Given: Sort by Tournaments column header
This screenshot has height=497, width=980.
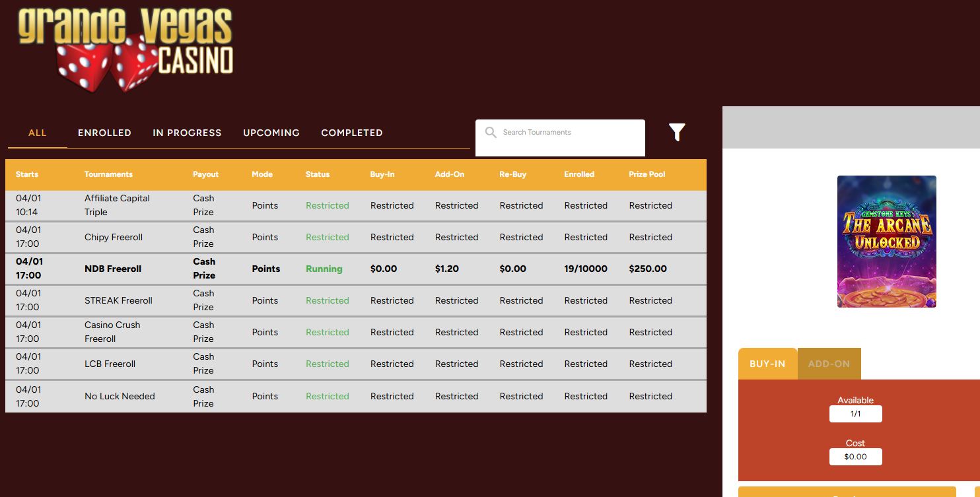Looking at the screenshot, I should click(108, 174).
